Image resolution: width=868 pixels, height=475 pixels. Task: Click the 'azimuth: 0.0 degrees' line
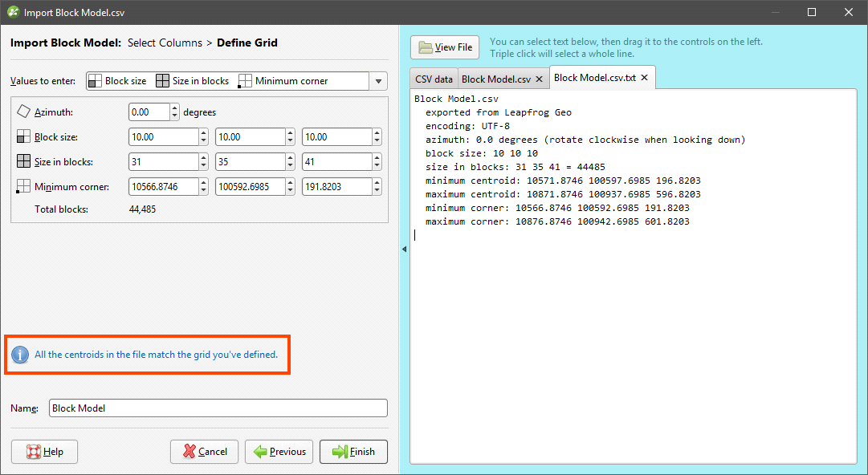pyautogui.click(x=585, y=140)
